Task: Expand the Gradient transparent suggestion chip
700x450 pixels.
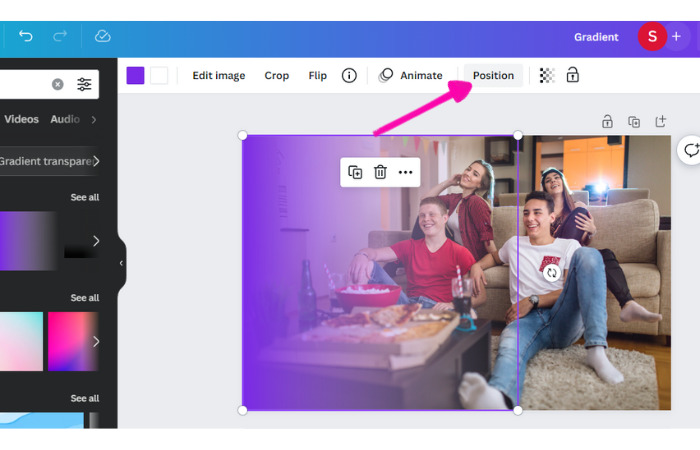Action: pos(49,161)
